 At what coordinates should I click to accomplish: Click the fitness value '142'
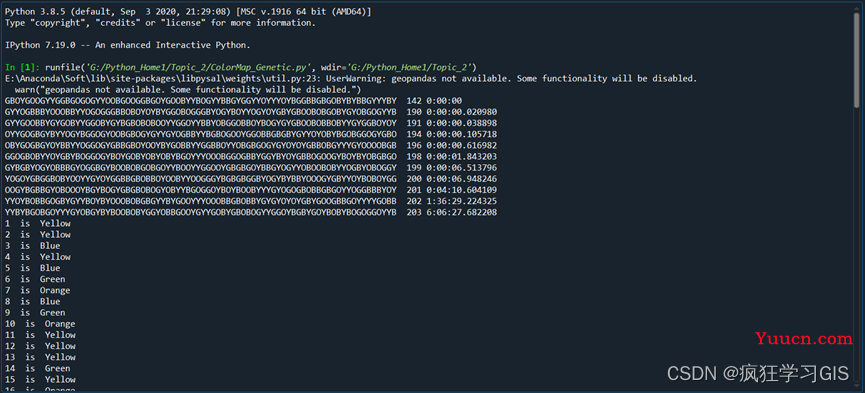[x=414, y=100]
